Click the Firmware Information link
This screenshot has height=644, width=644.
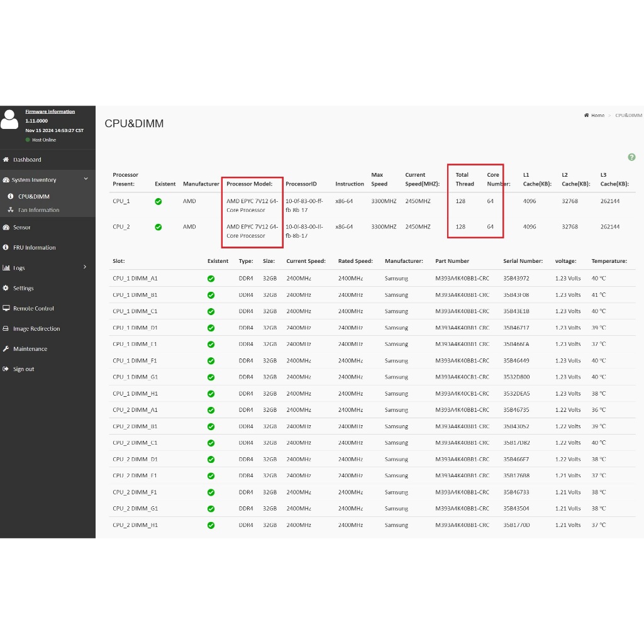(x=50, y=112)
